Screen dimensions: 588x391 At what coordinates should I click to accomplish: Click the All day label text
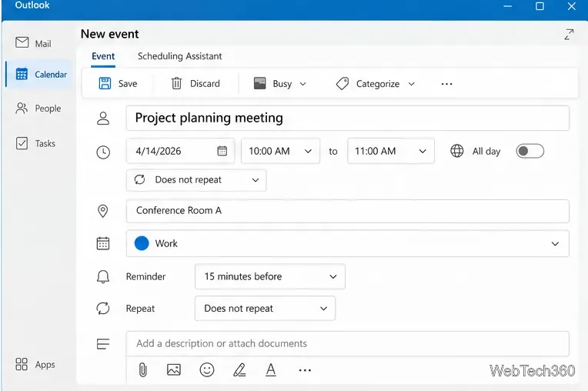coord(486,151)
